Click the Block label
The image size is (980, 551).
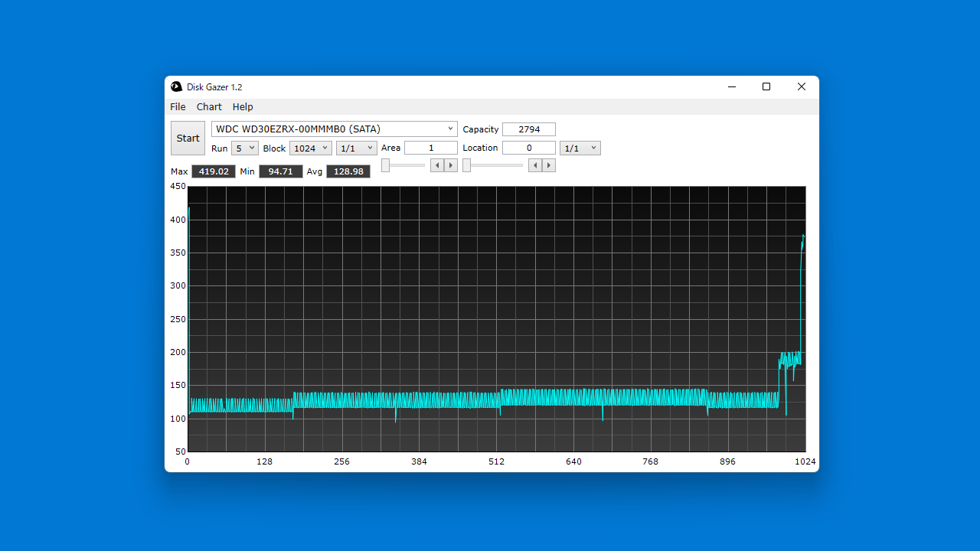coord(274,148)
